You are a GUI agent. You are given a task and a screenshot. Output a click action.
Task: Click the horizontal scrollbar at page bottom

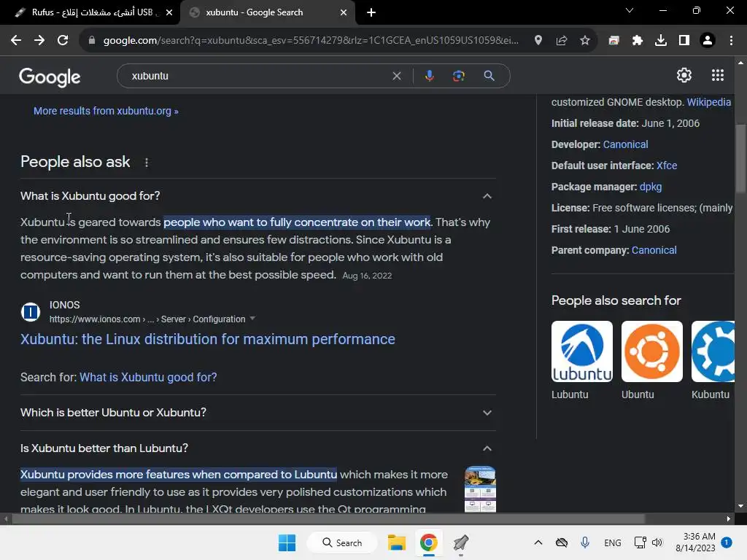tap(328, 518)
